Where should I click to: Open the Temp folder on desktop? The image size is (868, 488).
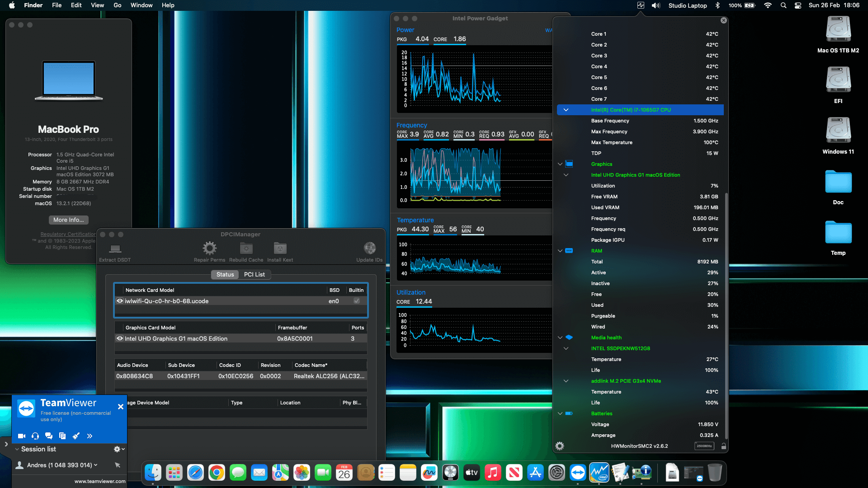pos(838,238)
